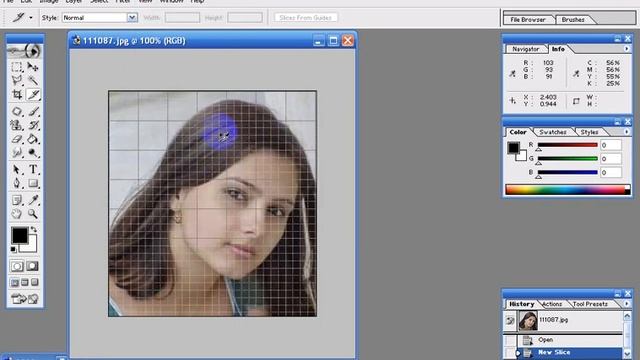
Task: Select the Dodge tool
Action: click(x=33, y=153)
